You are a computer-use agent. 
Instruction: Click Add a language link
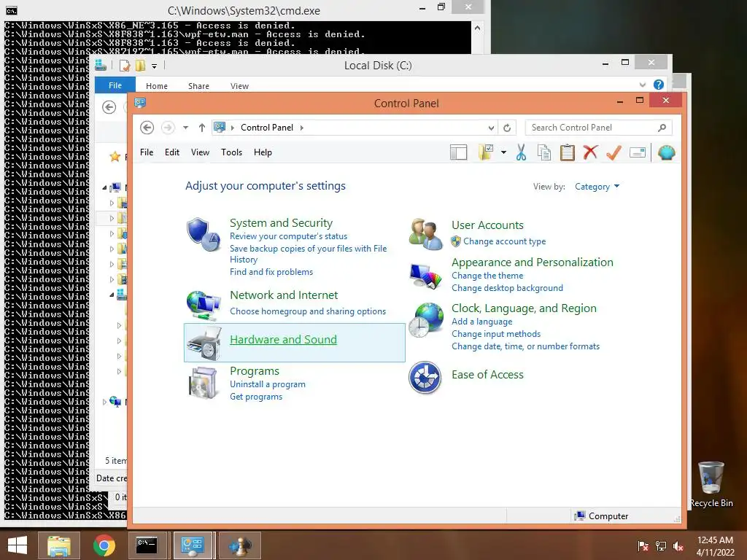(482, 322)
